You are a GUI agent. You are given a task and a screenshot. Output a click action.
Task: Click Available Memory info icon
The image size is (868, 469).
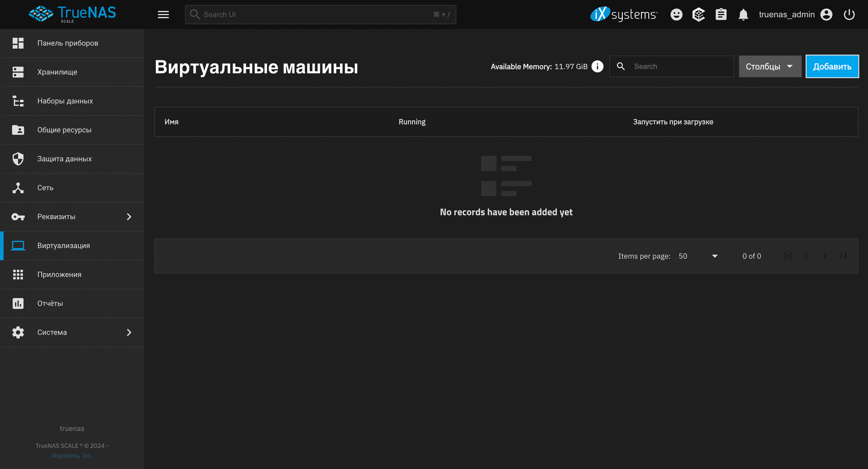(597, 66)
